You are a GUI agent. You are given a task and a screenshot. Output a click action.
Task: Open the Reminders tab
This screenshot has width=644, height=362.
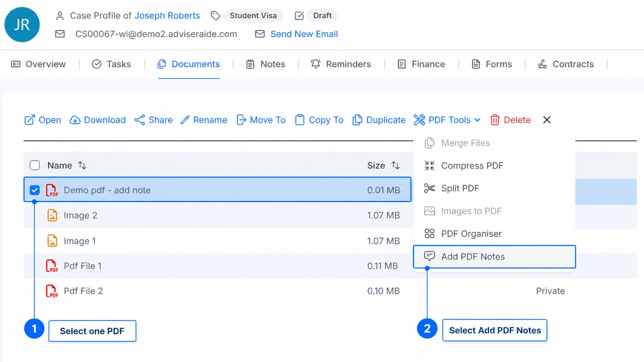click(341, 64)
